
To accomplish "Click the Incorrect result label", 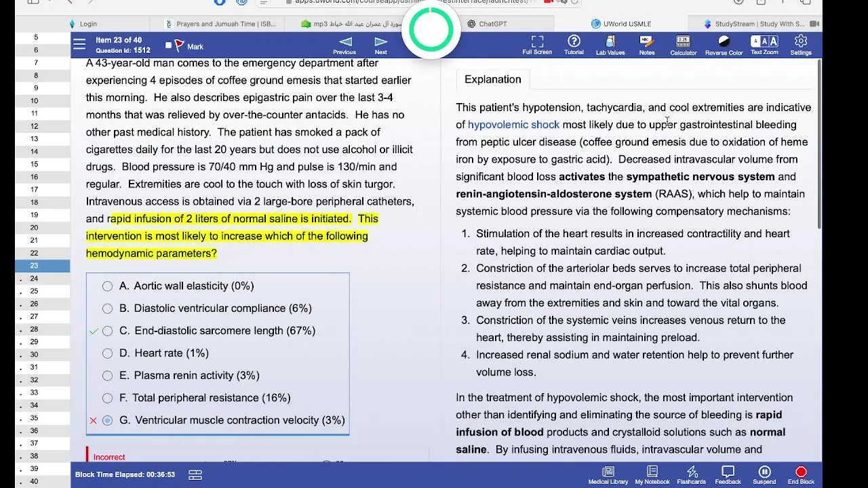I will point(109,457).
